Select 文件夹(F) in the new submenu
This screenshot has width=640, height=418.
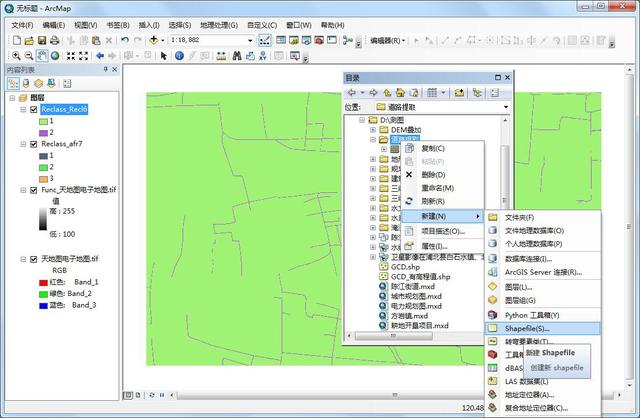(542, 218)
